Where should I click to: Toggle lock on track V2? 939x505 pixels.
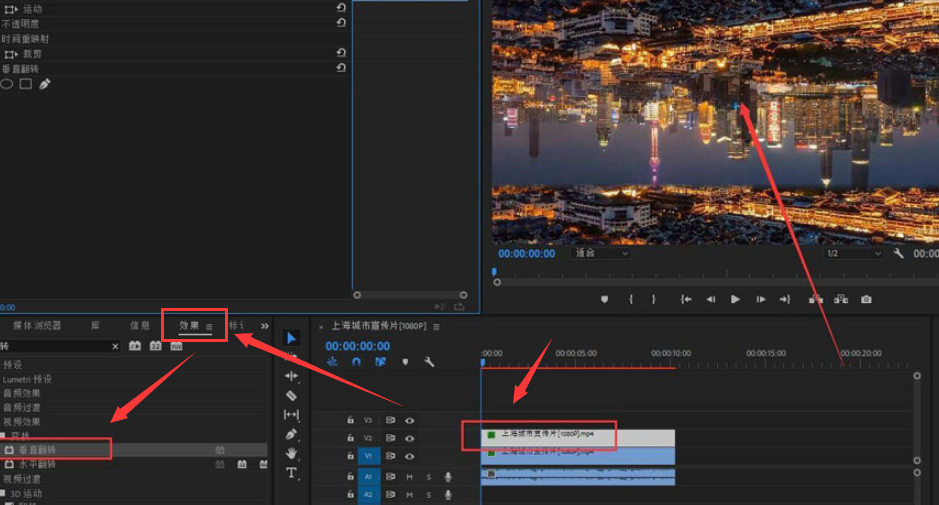click(x=350, y=438)
